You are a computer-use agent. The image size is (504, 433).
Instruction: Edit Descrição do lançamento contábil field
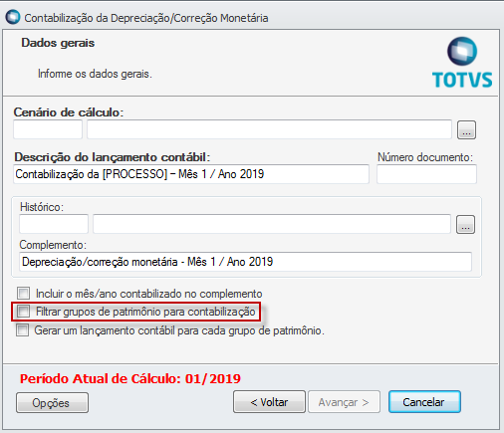191,174
